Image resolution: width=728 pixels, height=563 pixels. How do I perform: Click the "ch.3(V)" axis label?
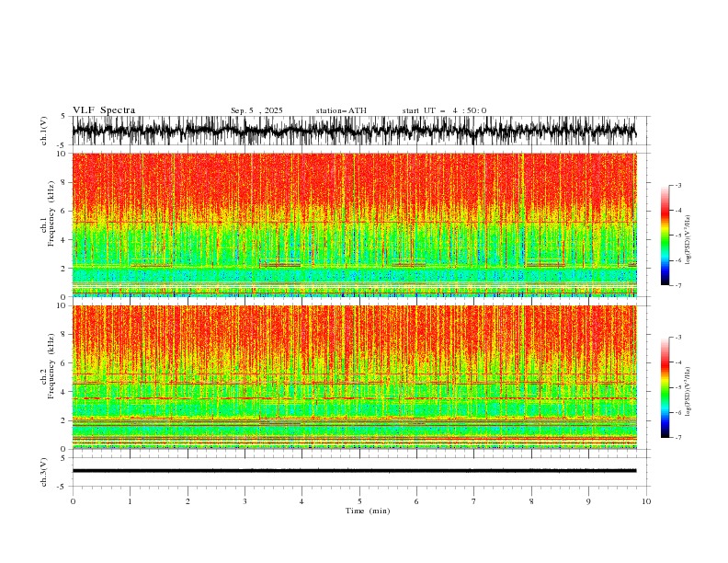click(x=44, y=472)
